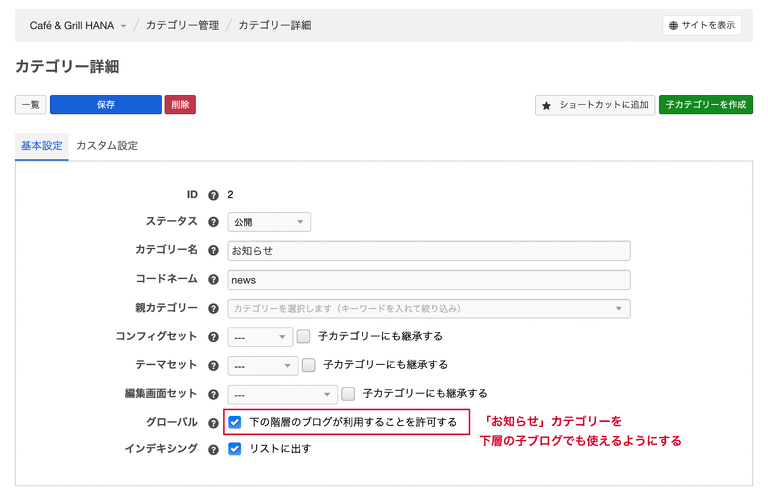The width and height of the screenshot is (768, 501).
Task: Select the 基本設定 tab
Action: pos(42,146)
